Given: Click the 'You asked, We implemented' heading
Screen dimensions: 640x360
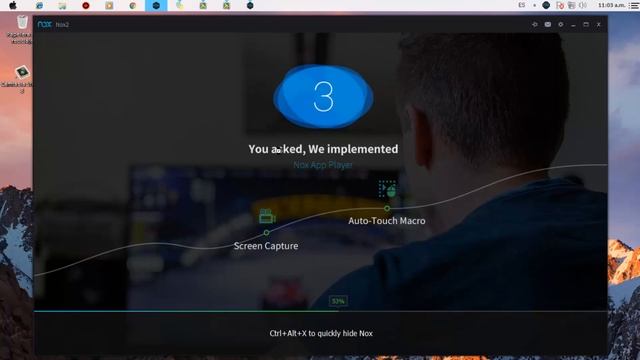Looking at the screenshot, I should point(323,149).
